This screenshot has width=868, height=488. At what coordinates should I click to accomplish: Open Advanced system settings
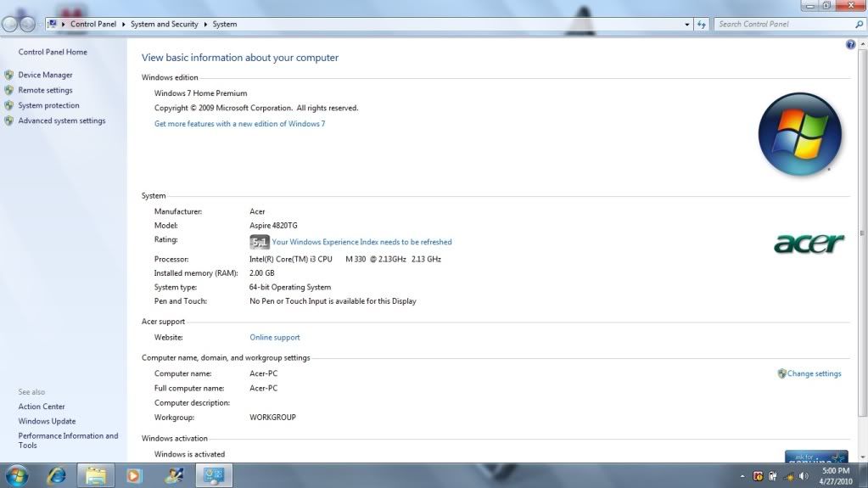61,121
